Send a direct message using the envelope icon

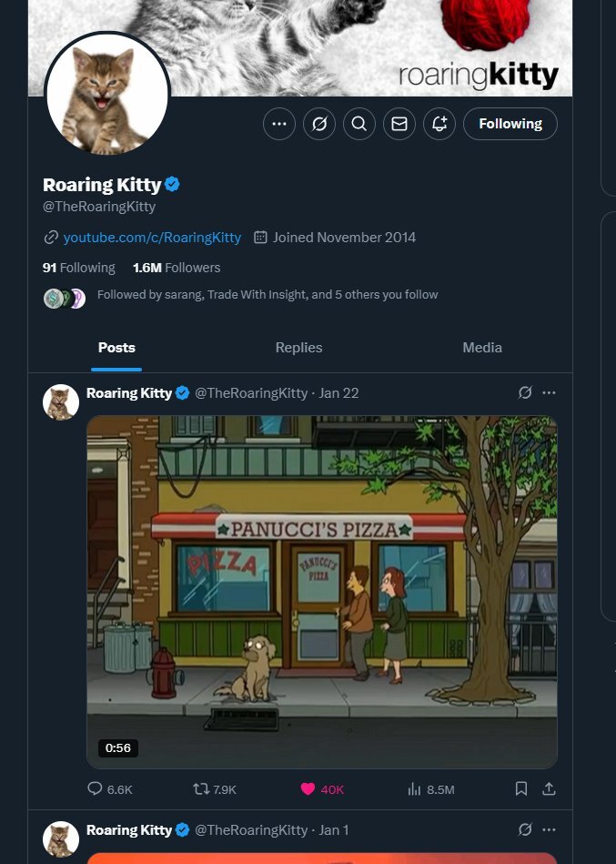(399, 124)
